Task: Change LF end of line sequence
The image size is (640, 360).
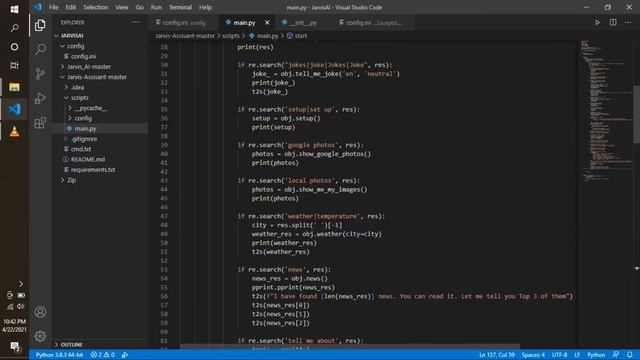Action: tap(577, 355)
